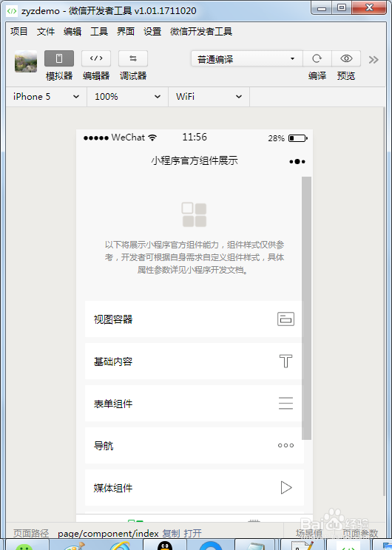This screenshot has height=550, width=392.
Task: Click the media play triangle icon
Action: point(286,488)
